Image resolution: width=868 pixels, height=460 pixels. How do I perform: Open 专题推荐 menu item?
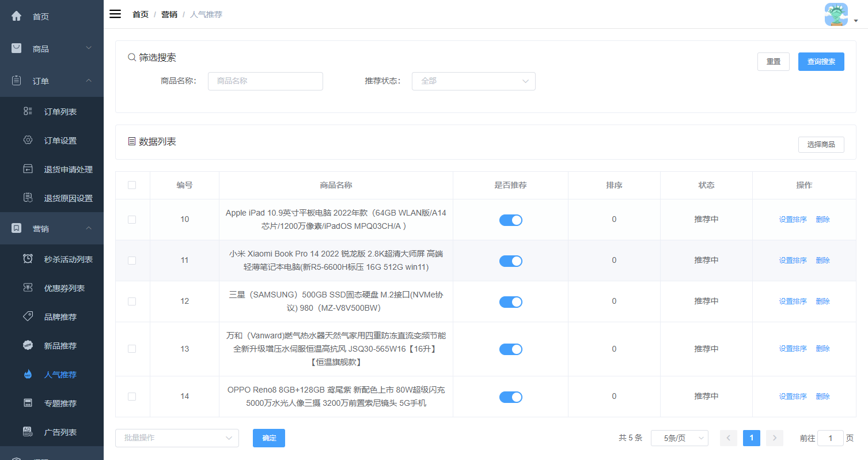click(x=52, y=403)
